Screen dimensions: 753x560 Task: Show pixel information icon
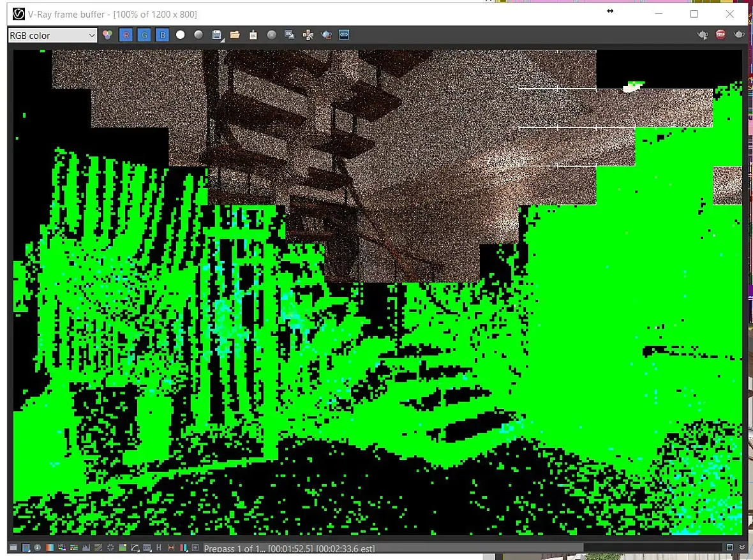37,547
